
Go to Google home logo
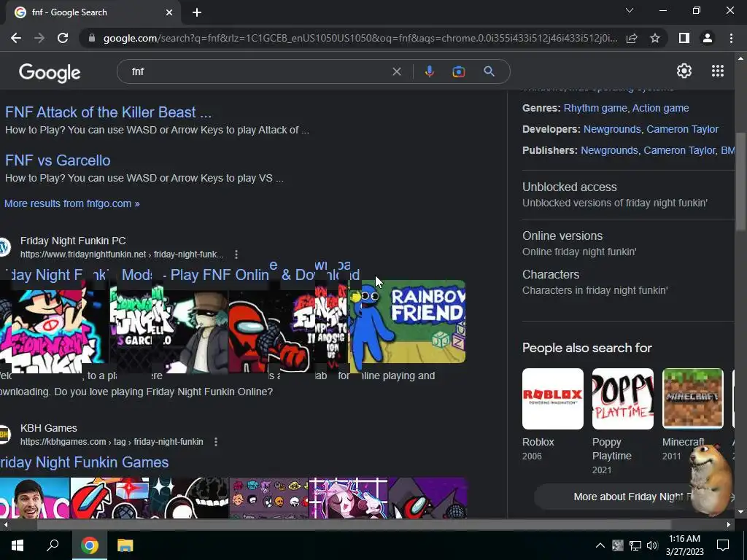[x=50, y=73]
